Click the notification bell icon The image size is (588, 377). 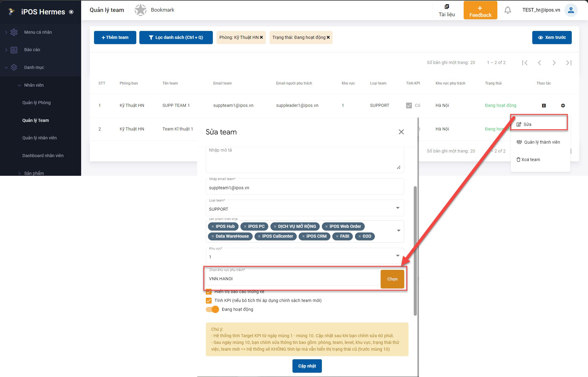507,10
